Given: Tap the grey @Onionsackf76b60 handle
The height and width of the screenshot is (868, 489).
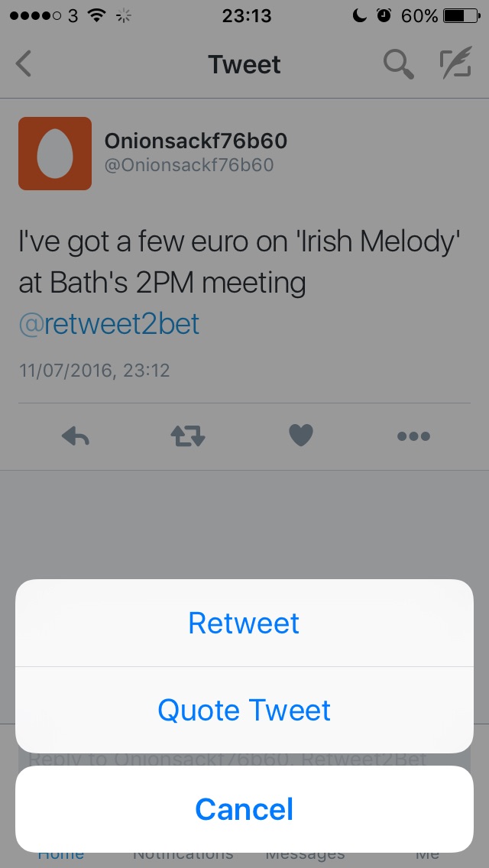Looking at the screenshot, I should (189, 165).
